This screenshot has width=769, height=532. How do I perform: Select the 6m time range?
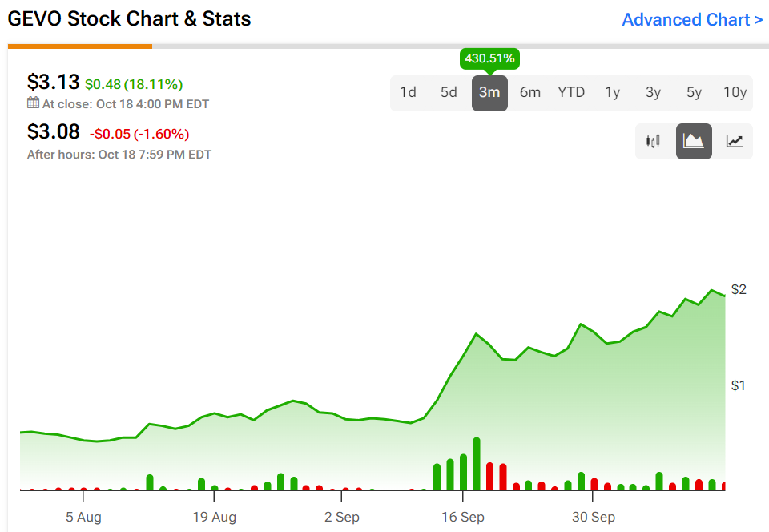tap(530, 92)
